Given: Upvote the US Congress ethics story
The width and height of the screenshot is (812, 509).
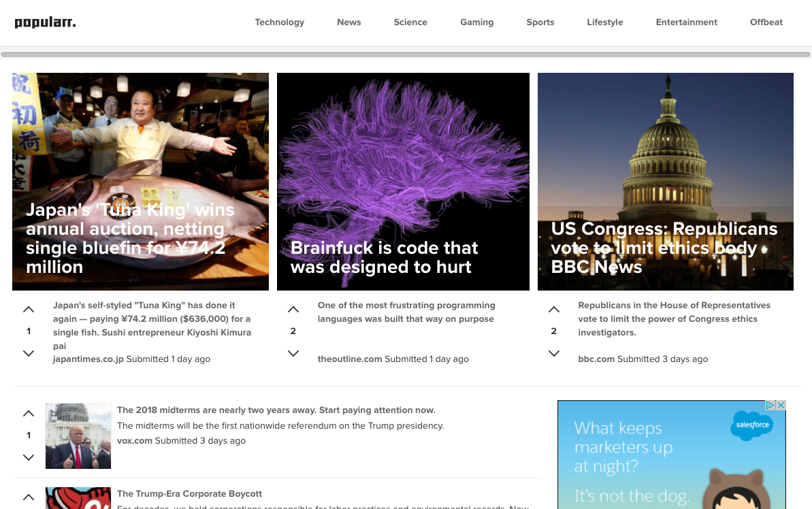Looking at the screenshot, I should click(553, 310).
